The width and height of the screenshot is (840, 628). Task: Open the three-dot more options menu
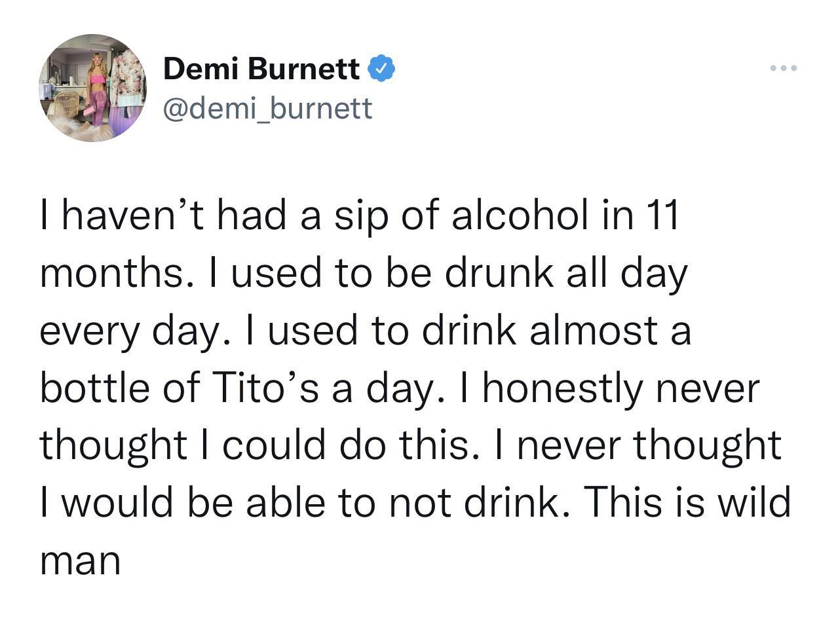783,68
